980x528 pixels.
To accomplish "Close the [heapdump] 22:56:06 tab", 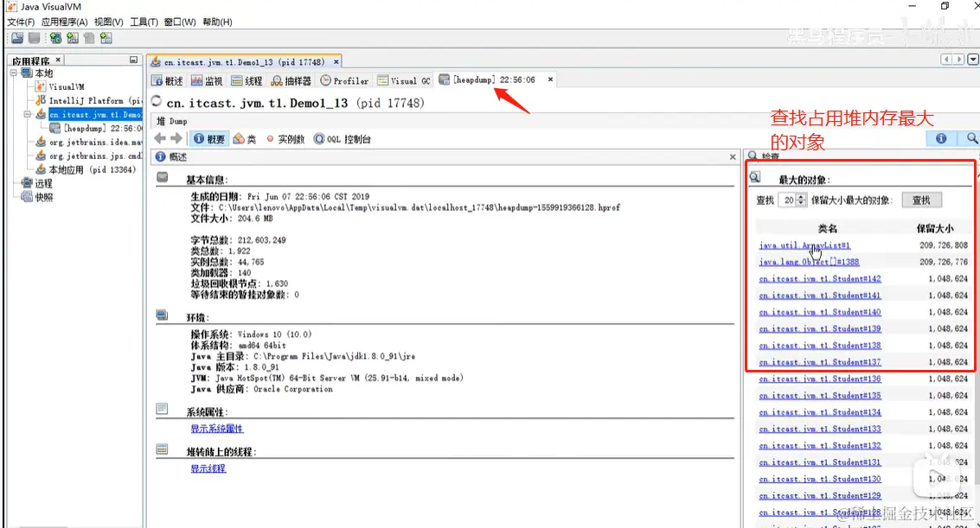I will pos(551,80).
